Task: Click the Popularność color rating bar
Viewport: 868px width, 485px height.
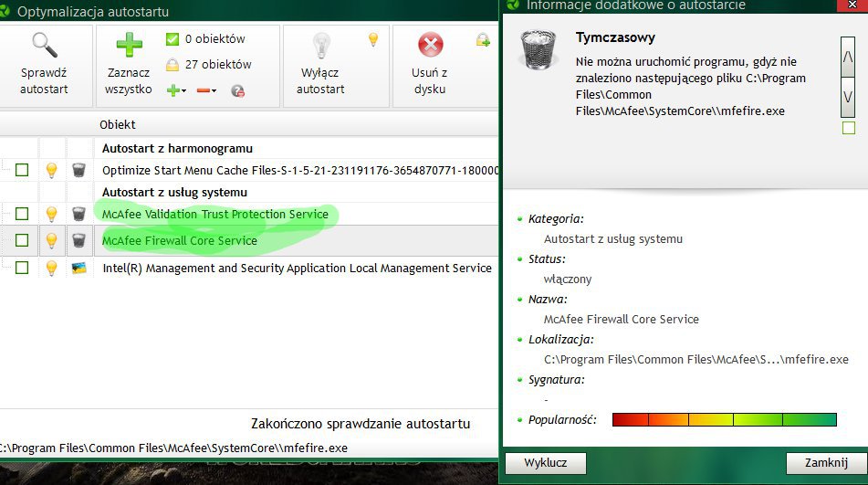Action: click(x=724, y=419)
